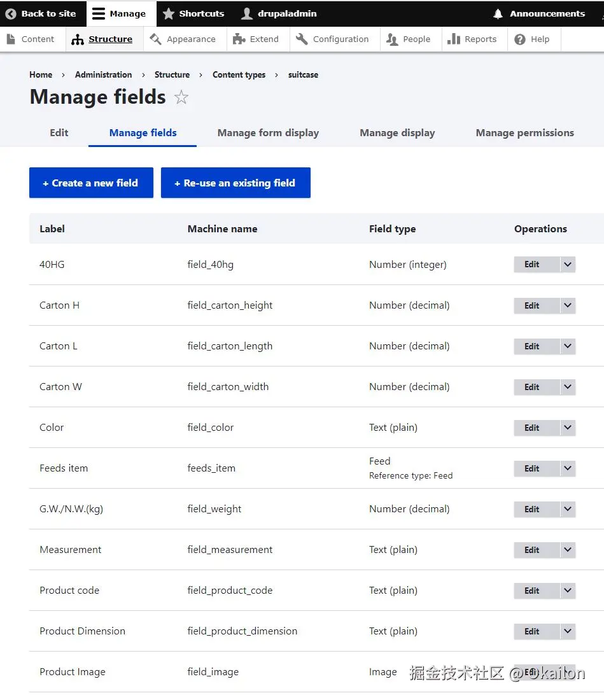Click the Shortcuts star icon in toolbar

pyautogui.click(x=169, y=13)
